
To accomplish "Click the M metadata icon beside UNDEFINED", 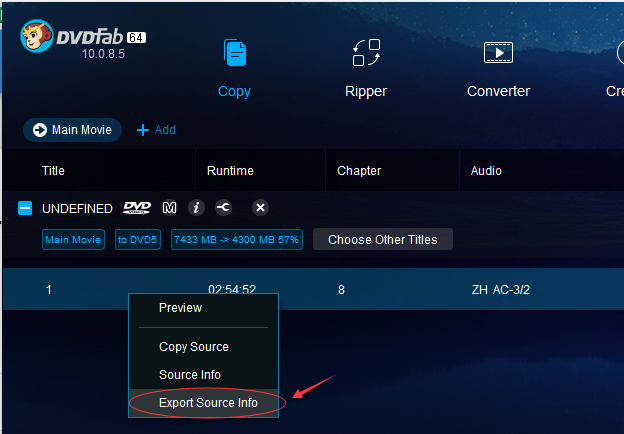I will tap(170, 208).
